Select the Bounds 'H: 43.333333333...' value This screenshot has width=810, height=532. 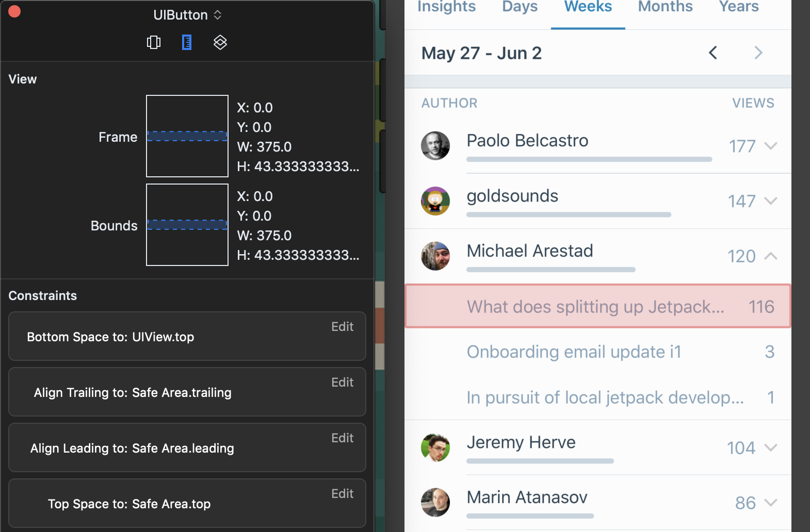(298, 255)
